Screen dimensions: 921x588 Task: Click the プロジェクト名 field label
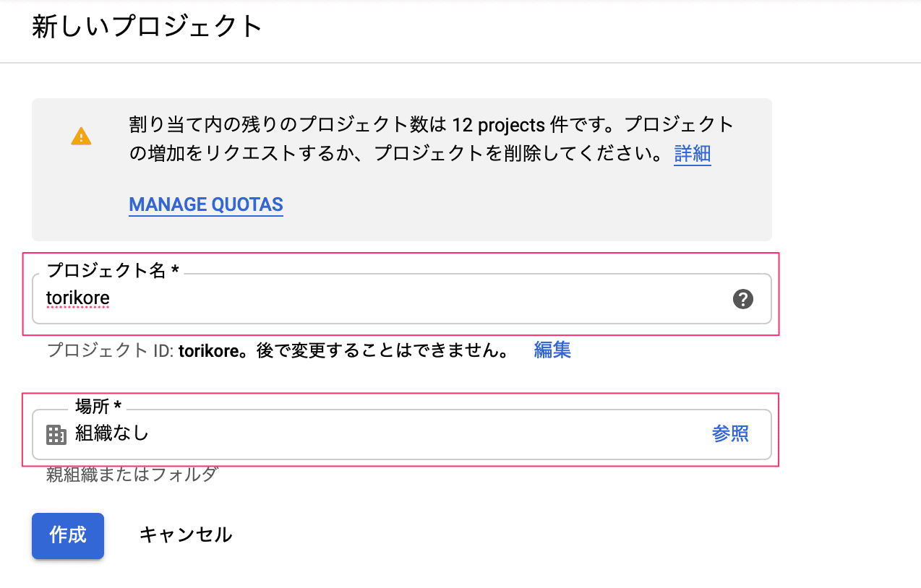pyautogui.click(x=112, y=269)
